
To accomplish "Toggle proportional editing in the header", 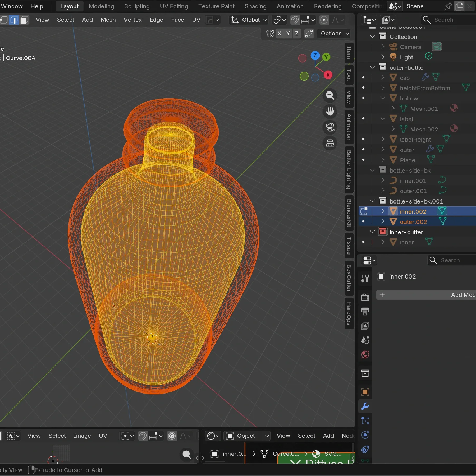I will (x=324, y=20).
